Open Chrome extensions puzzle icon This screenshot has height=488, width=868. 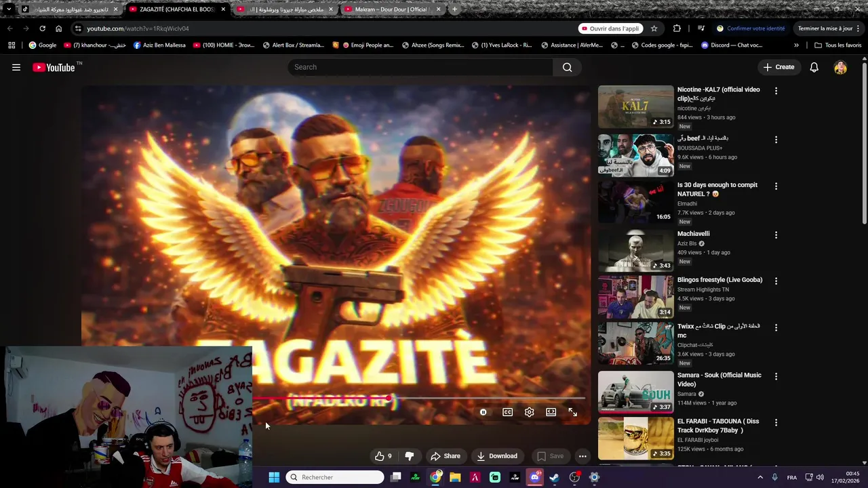tap(677, 28)
